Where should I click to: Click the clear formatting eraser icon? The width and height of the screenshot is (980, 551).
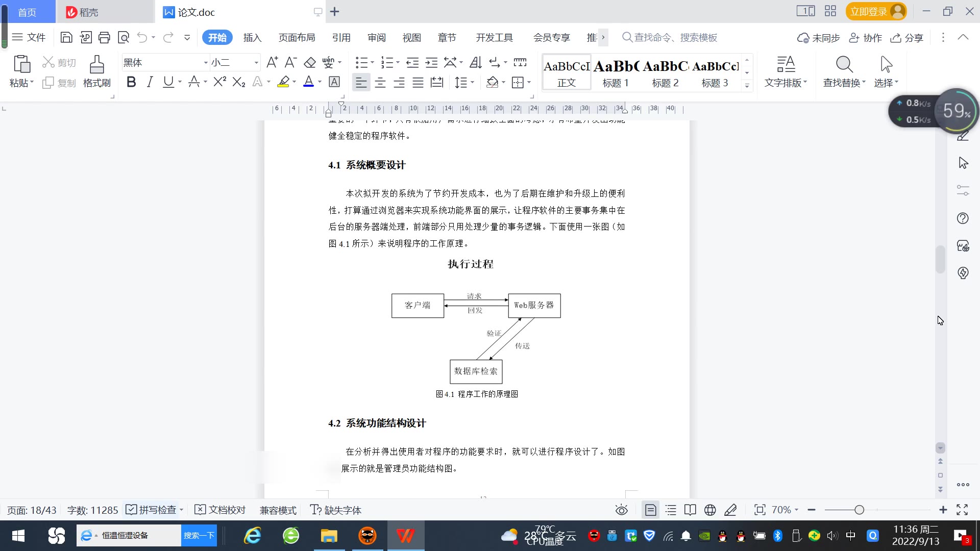click(310, 63)
